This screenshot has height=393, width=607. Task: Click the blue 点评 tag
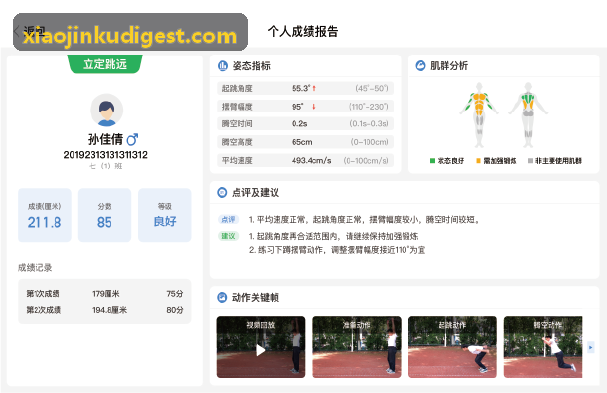[x=228, y=220]
